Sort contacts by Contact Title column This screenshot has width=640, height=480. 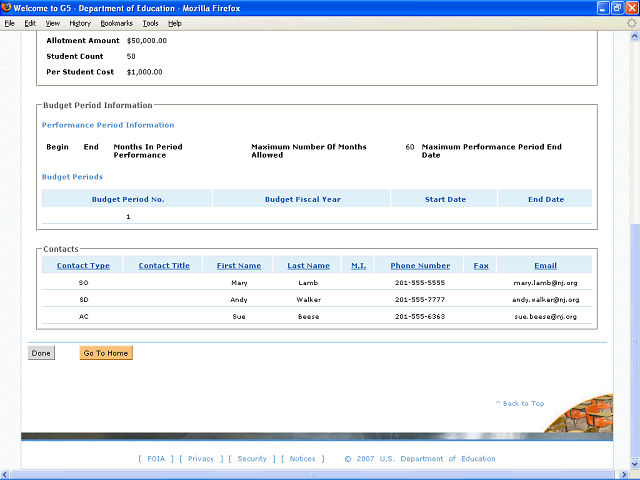(x=164, y=266)
